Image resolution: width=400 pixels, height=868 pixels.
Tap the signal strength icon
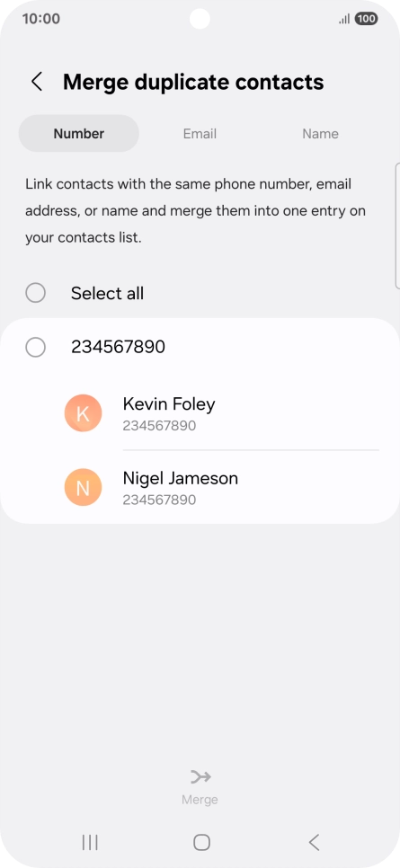pos(344,20)
